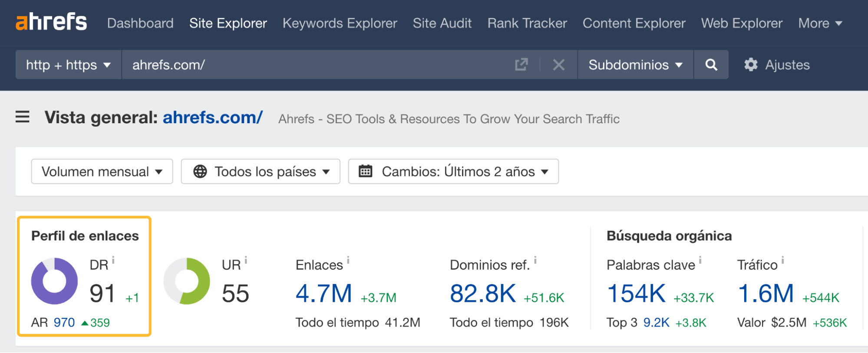Click the green UR donut chart
Viewport: 868px width, 353px height.
187,281
